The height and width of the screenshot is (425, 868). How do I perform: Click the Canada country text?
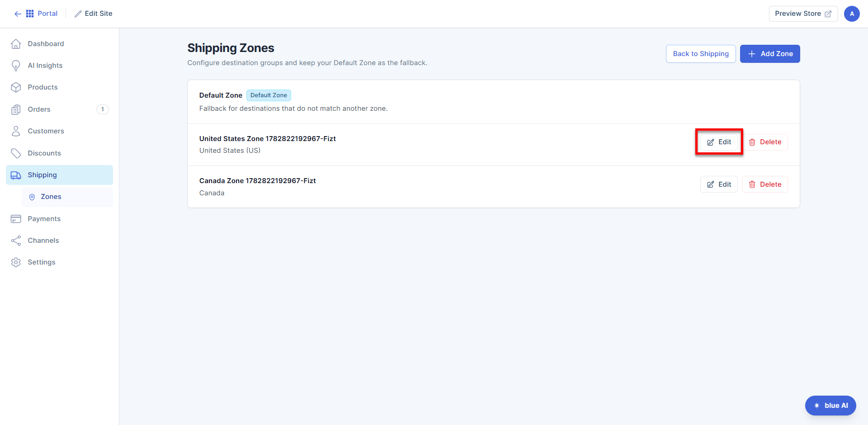click(x=212, y=193)
